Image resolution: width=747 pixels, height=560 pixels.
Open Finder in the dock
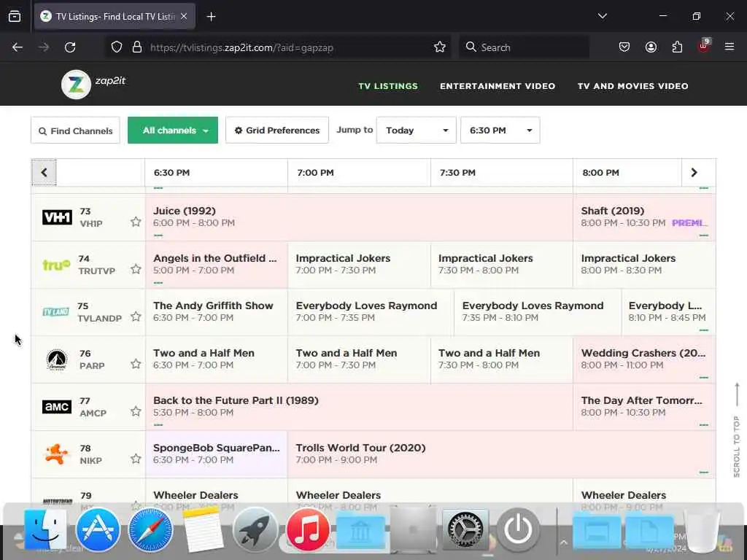pos(45,529)
